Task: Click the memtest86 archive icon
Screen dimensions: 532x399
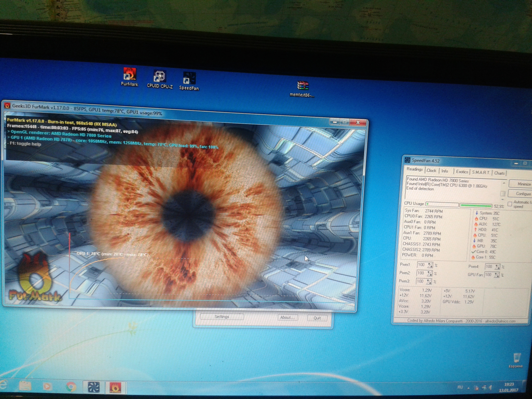Action: click(x=303, y=86)
